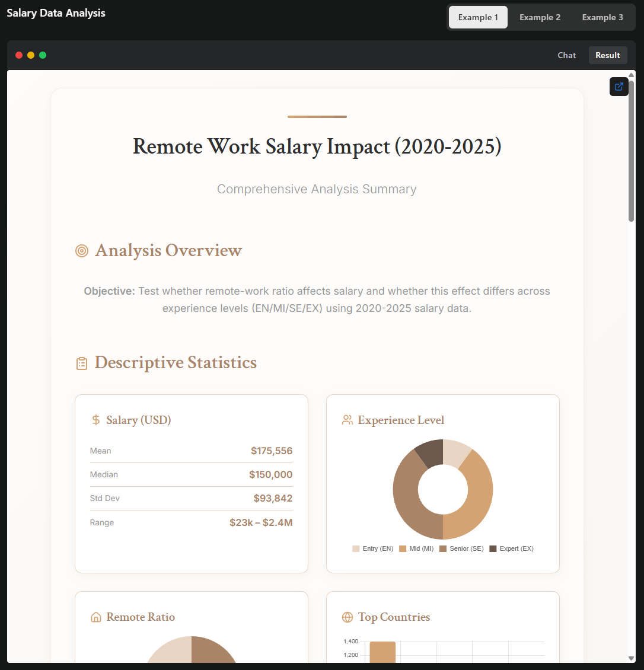
Task: Toggle Mid (MI) legend item in chart
Action: click(416, 549)
